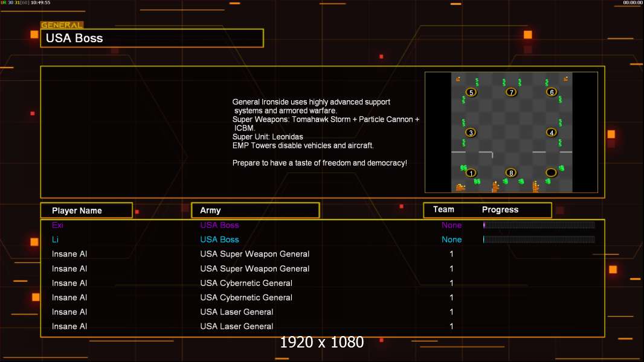Click the loading progress bar for player Li
Viewport: 644px width, 362px height.
click(539, 239)
